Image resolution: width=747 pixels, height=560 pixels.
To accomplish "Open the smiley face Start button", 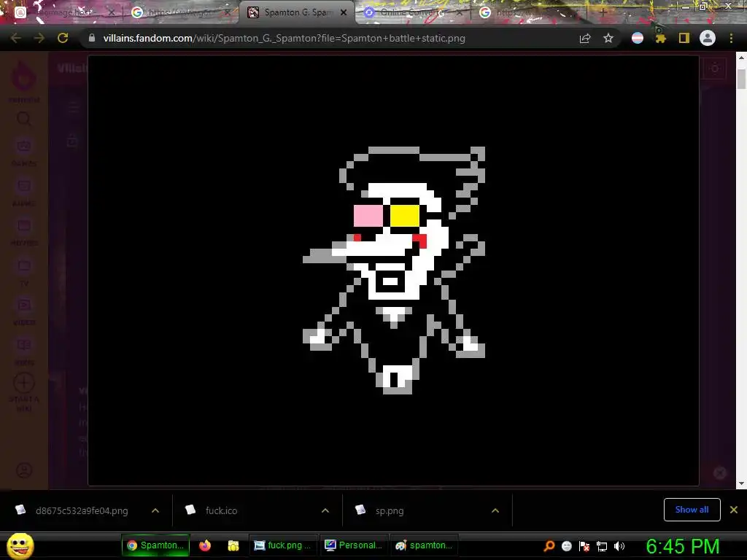I will point(20,545).
